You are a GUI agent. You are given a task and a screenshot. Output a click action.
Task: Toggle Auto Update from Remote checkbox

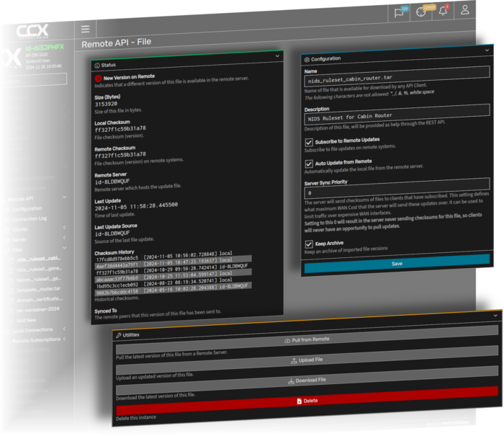click(309, 164)
